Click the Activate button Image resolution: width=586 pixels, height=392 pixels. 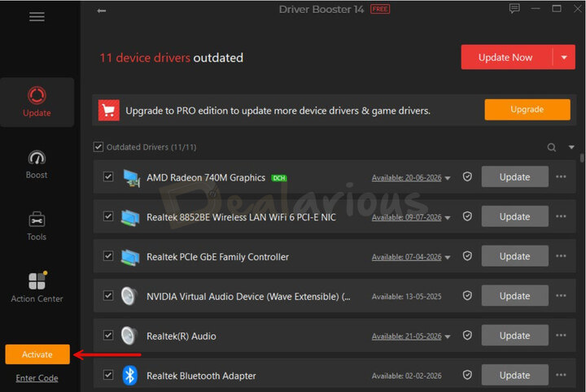(37, 354)
